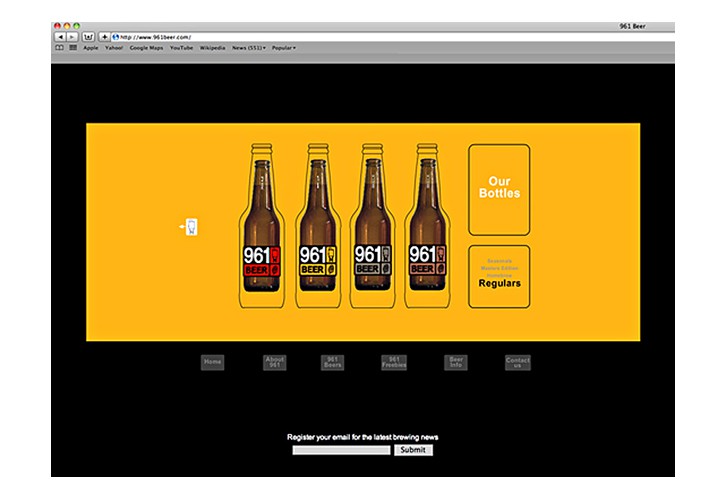Go to the Home page button
The image size is (726, 500).
click(x=213, y=362)
